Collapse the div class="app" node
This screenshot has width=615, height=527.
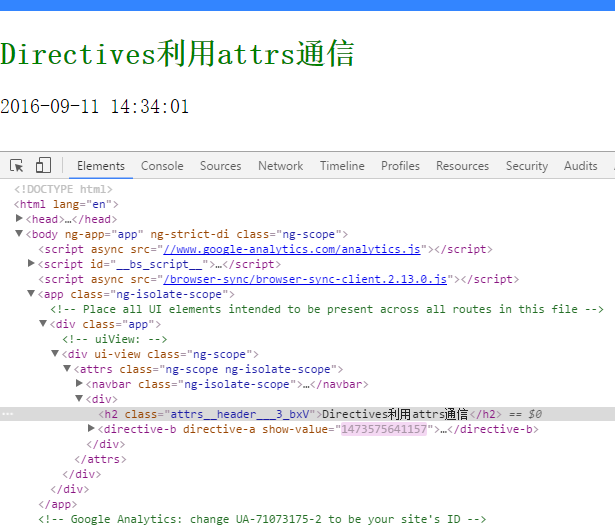[43, 323]
